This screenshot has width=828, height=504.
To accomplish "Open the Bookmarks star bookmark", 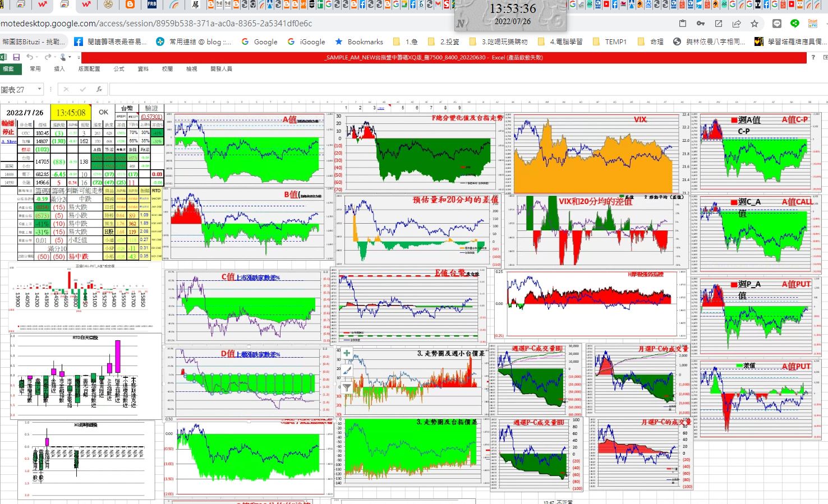I will click(x=359, y=41).
